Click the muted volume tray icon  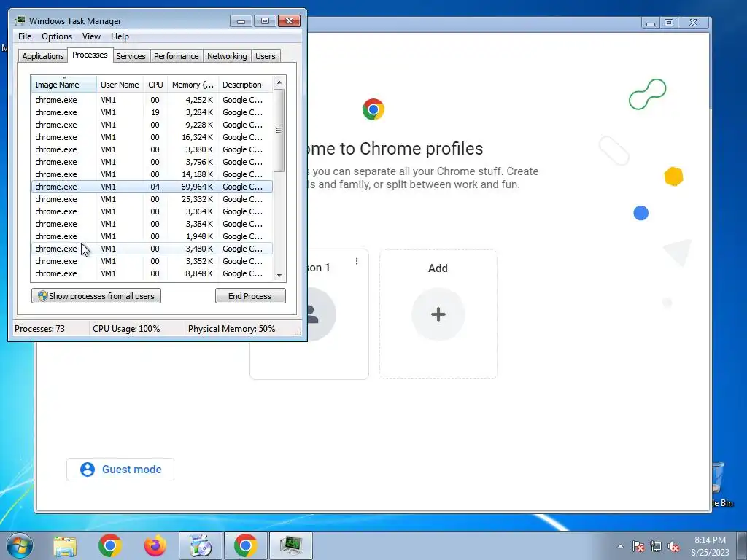pyautogui.click(x=673, y=546)
